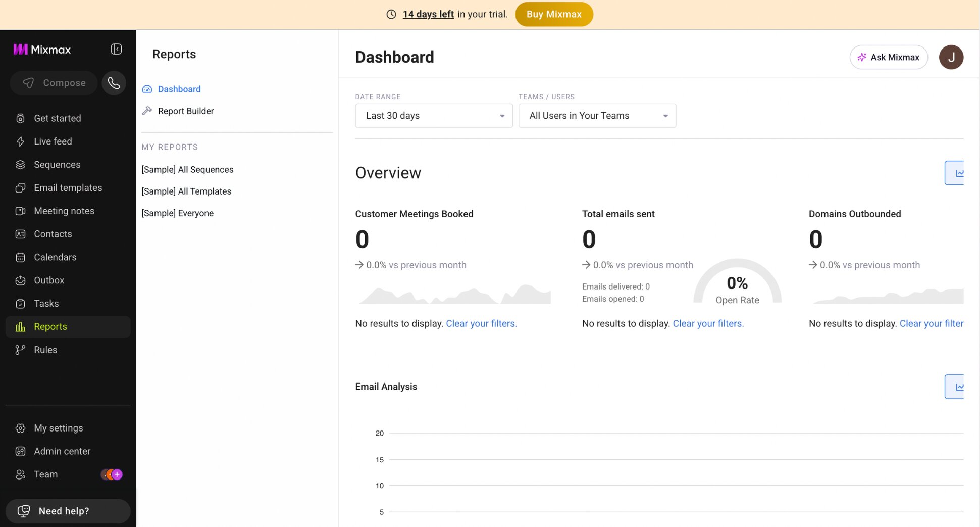Open [Sample] All Sequences report
This screenshot has width=980, height=527.
pyautogui.click(x=187, y=170)
